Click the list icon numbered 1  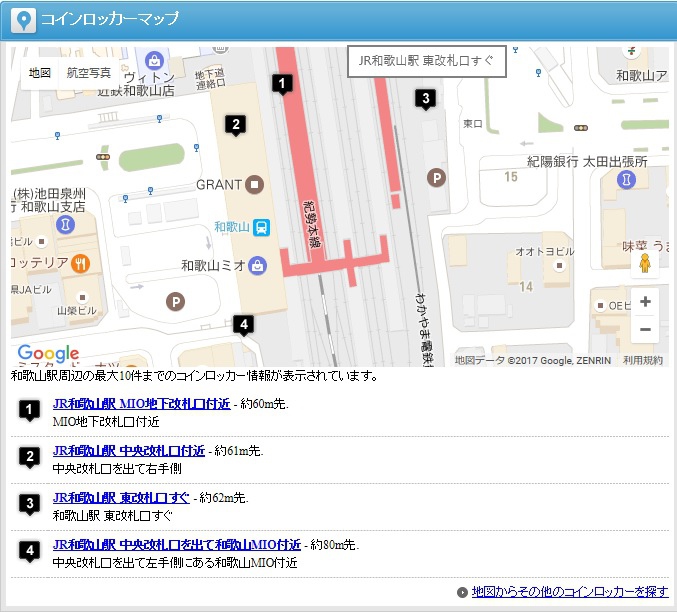[29, 410]
